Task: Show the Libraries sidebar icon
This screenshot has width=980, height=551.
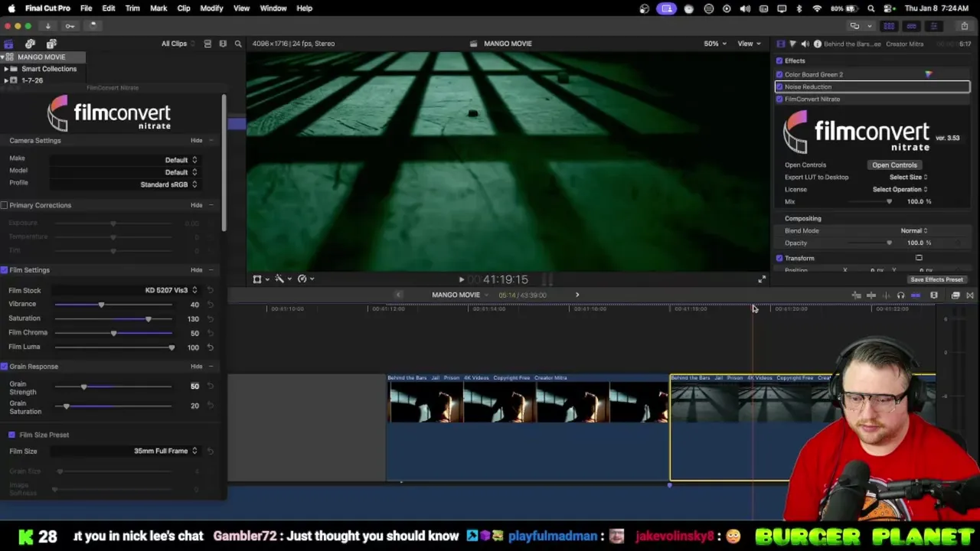Action: coord(8,44)
